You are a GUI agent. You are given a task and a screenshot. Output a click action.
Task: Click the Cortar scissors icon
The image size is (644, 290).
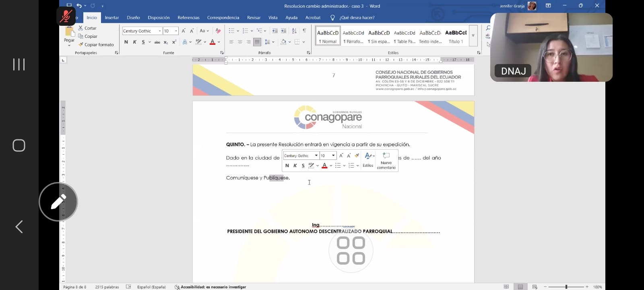point(81,28)
